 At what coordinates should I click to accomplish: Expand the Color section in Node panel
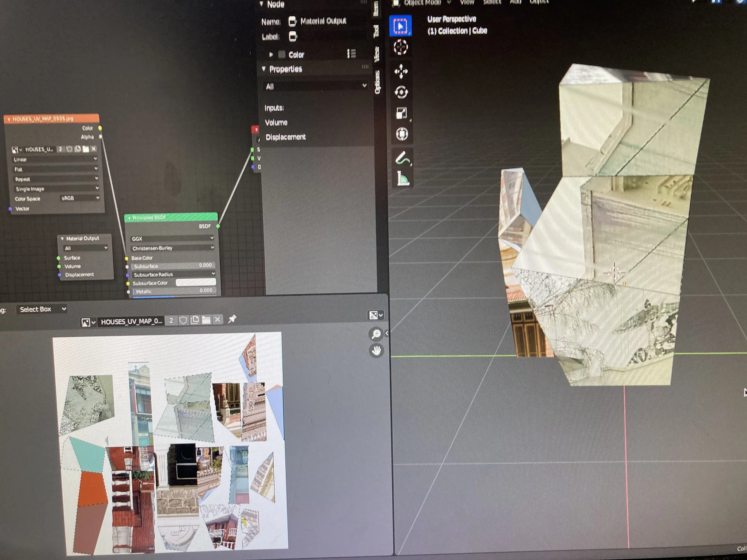[271, 54]
